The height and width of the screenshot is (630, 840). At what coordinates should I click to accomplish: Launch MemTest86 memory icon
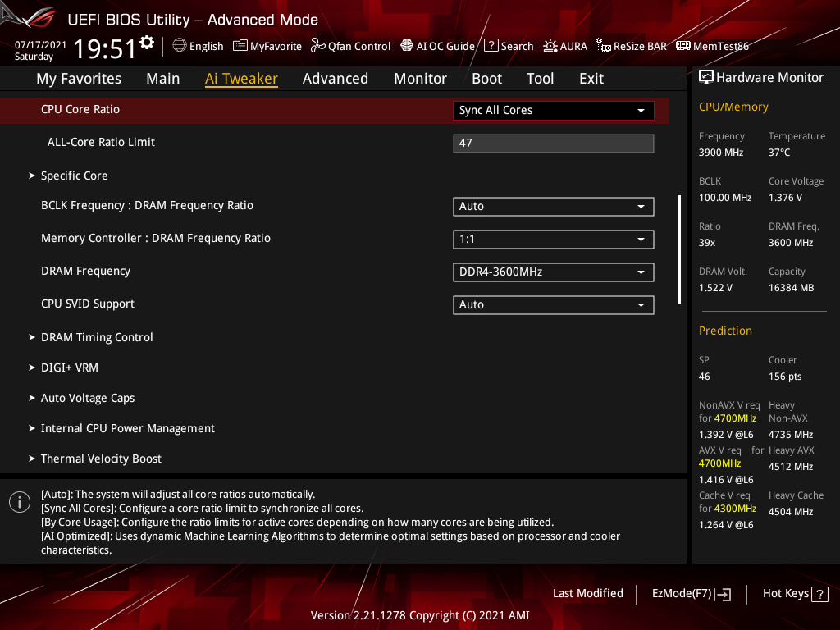pyautogui.click(x=683, y=46)
